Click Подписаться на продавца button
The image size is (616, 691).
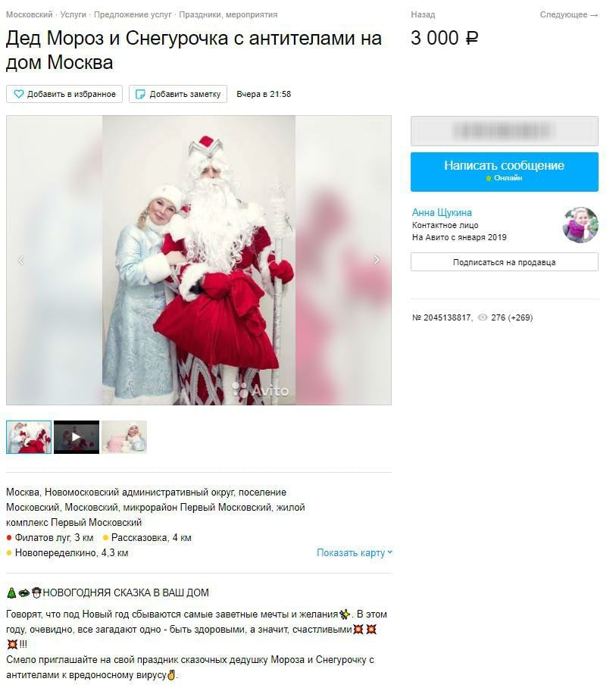pyautogui.click(x=505, y=262)
